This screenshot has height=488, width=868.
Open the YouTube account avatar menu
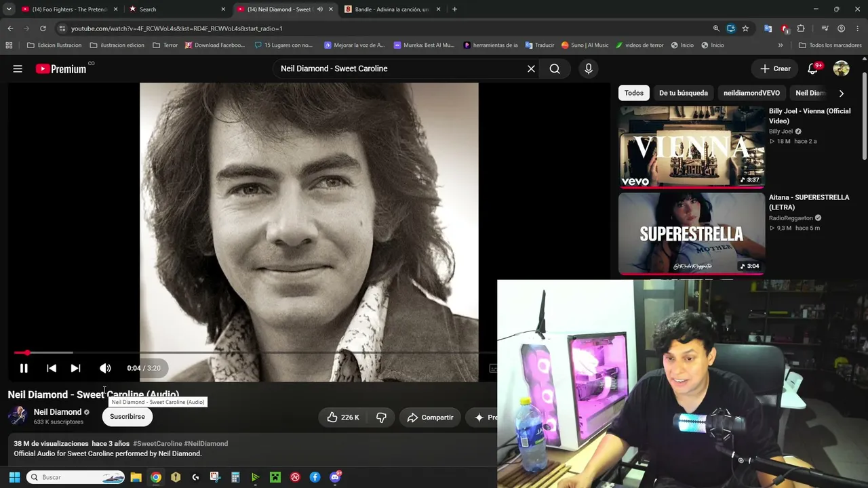click(x=841, y=68)
